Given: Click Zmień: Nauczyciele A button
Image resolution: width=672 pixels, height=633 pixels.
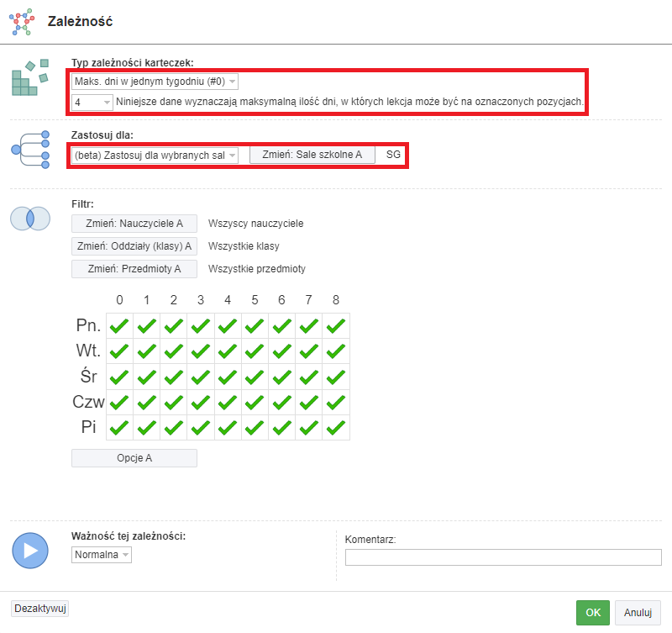Looking at the screenshot, I should click(x=134, y=224).
